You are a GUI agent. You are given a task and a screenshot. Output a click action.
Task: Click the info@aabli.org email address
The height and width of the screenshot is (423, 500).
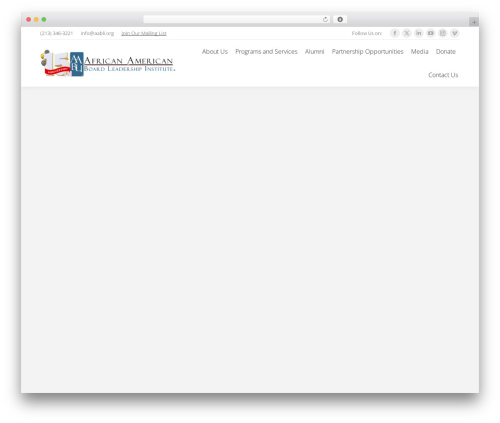[97, 33]
